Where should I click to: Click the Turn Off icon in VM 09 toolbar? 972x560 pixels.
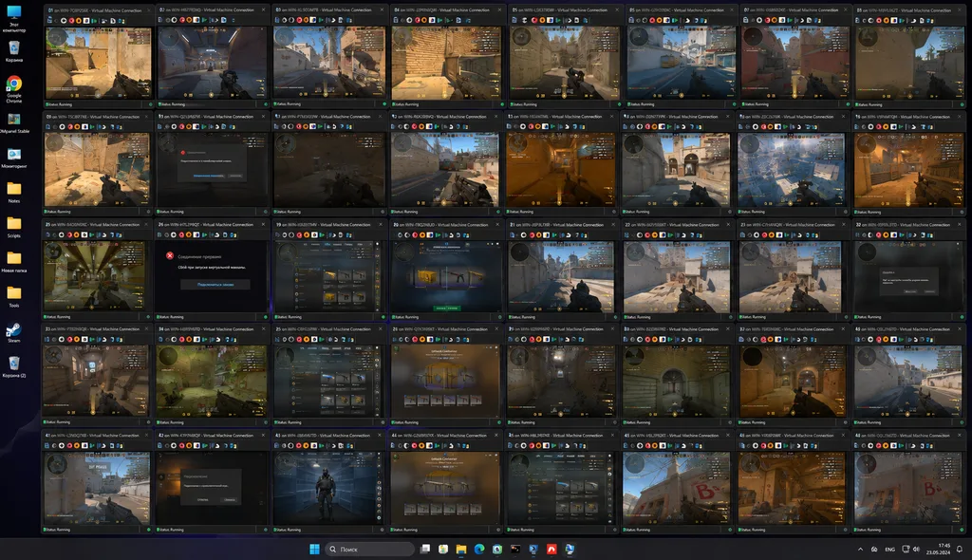point(64,126)
